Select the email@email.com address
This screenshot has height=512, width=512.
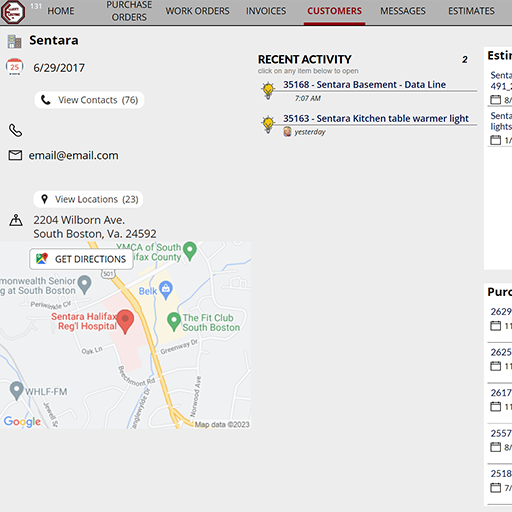[73, 155]
